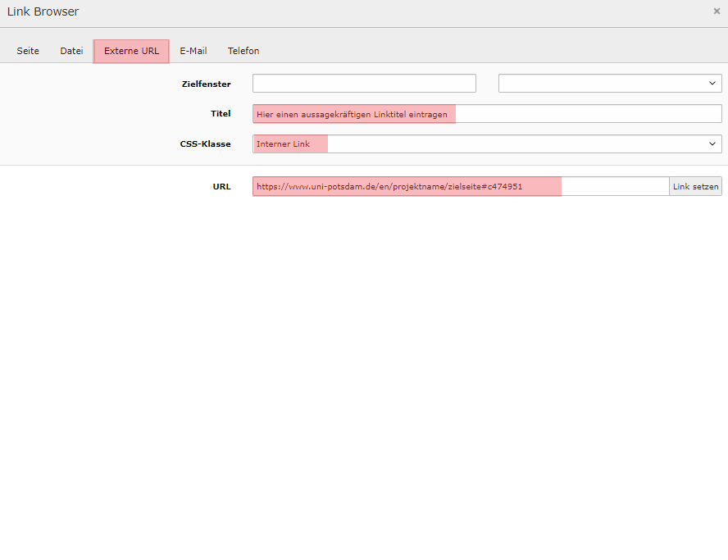Click the empty white dialog body area
The height and width of the screenshot is (560, 728).
coord(364,369)
